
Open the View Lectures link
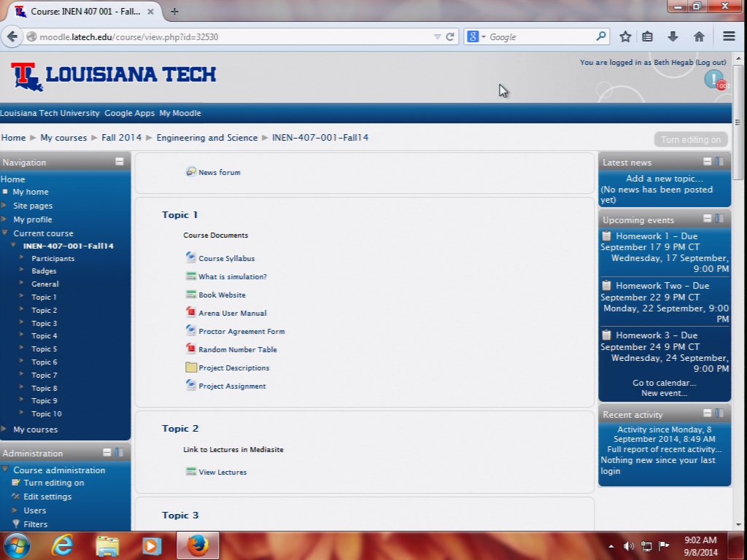point(222,472)
